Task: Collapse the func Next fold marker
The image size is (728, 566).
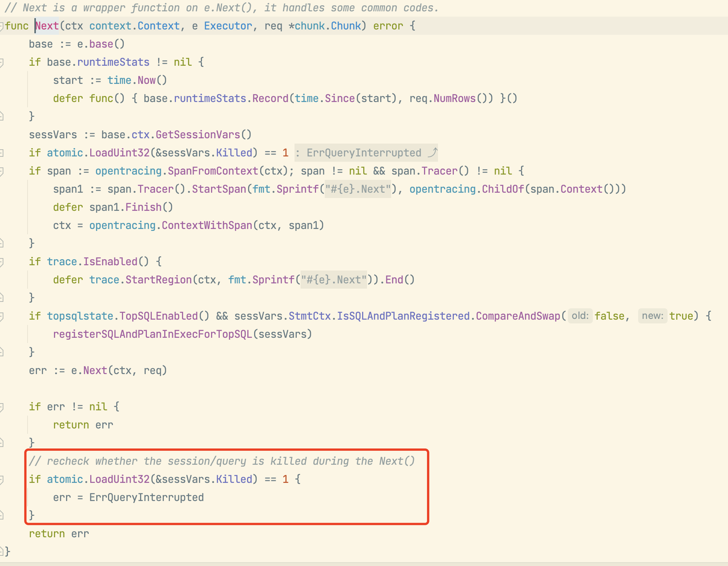Action: [2, 26]
